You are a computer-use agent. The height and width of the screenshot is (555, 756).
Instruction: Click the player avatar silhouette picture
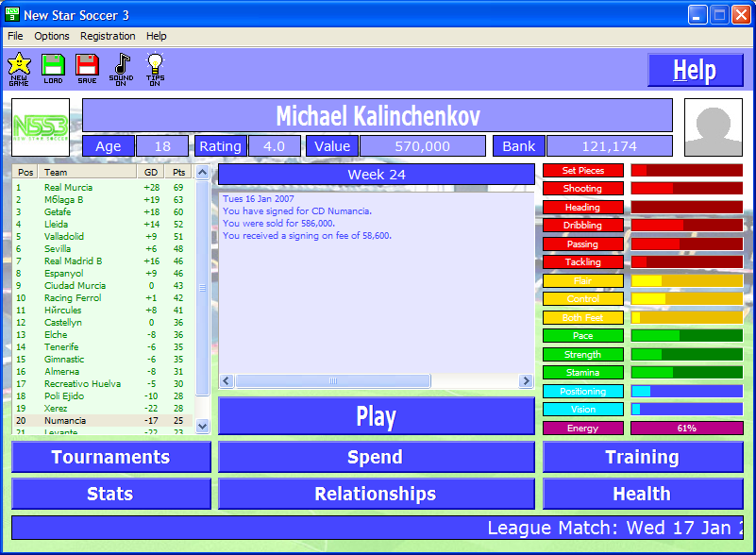click(713, 127)
